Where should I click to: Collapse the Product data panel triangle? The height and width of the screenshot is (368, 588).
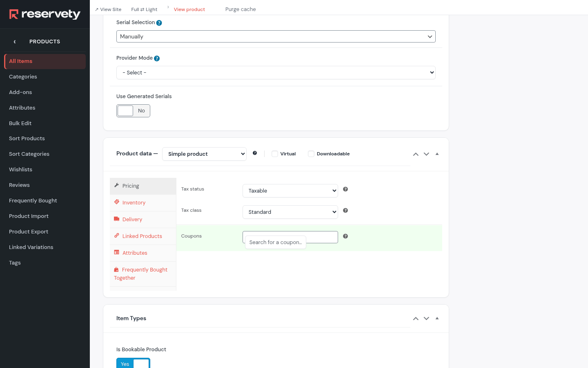coord(437,154)
